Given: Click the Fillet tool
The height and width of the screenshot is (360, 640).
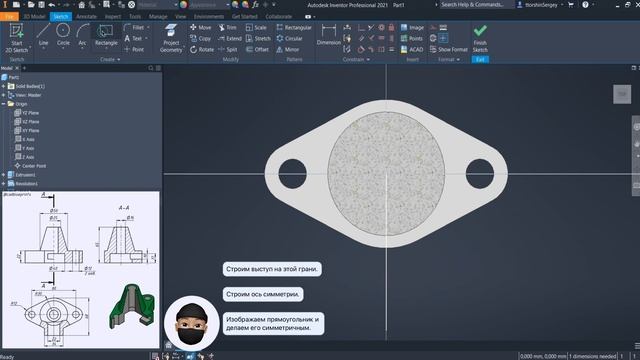Looking at the screenshot, I should (135, 27).
